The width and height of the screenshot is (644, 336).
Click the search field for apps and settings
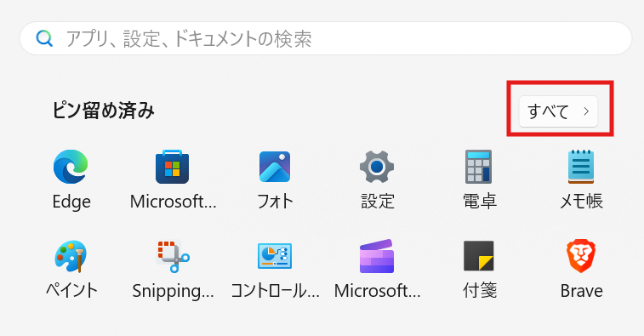pyautogui.click(x=326, y=38)
